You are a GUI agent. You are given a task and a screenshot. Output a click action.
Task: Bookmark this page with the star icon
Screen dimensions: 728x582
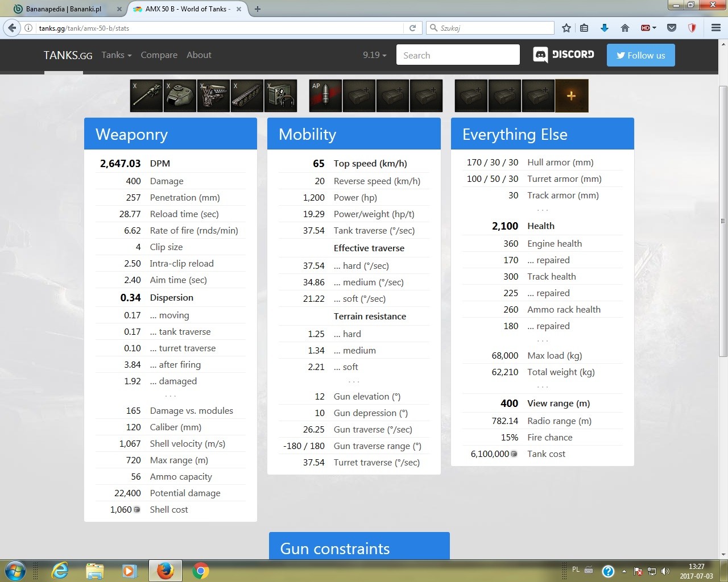tap(566, 28)
